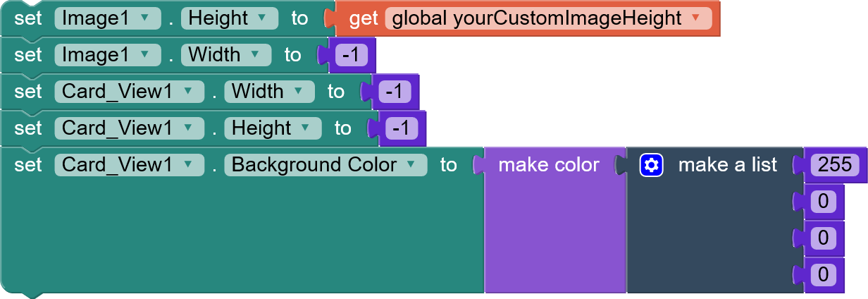Select the make a list block label
The width and height of the screenshot is (868, 299).
tap(727, 165)
